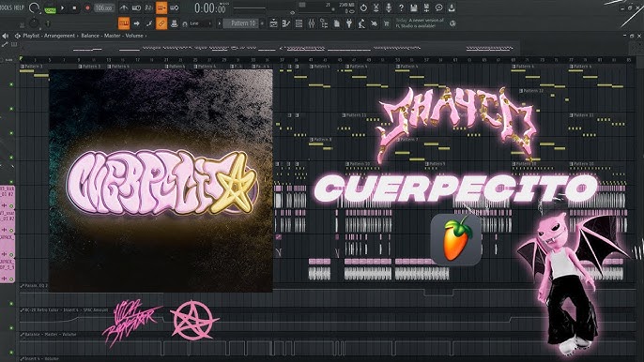This screenshot has height=362, width=644.
Task: Click the save project floppy icon
Action: [x=414, y=8]
